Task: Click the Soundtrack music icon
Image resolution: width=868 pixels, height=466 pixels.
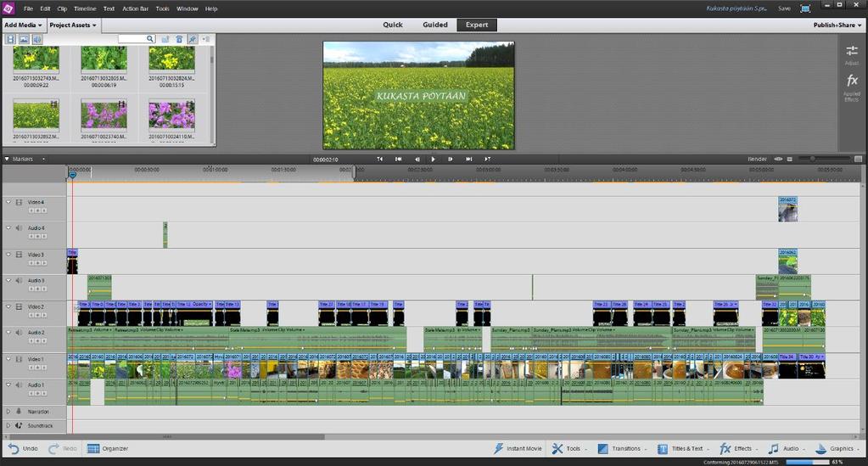Action: [19, 425]
